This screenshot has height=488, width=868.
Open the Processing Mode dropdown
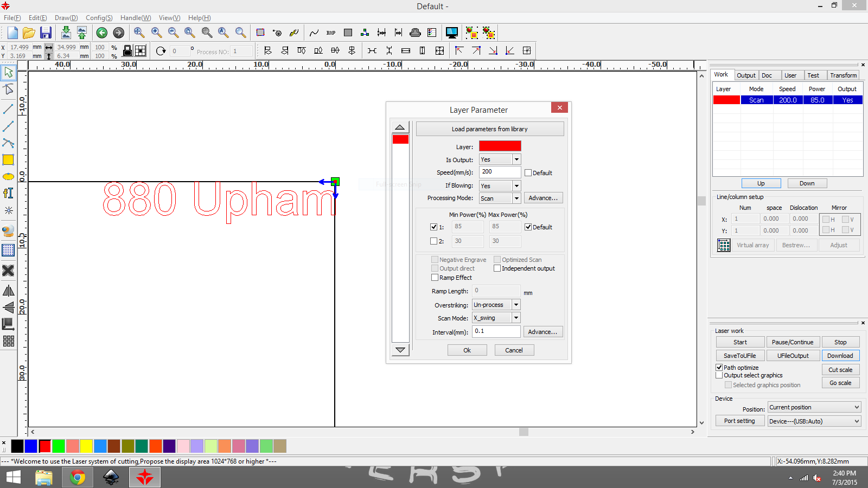(516, 198)
